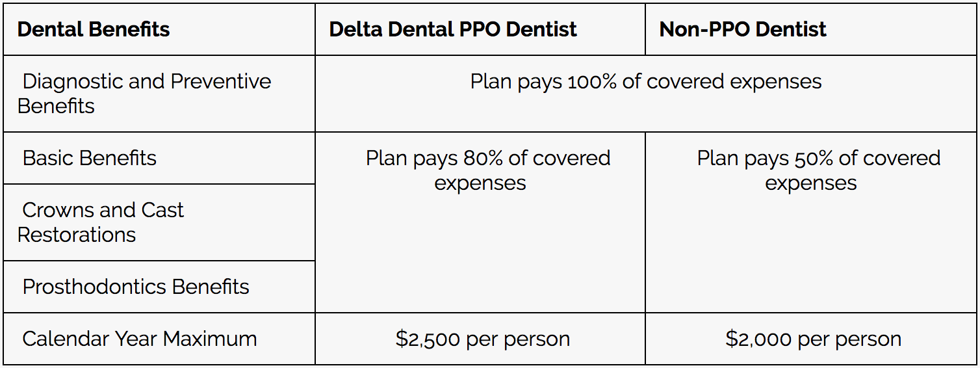Click the "Delta Dental PPO Dentist" header
Screen dimensions: 980x368
click(x=453, y=29)
